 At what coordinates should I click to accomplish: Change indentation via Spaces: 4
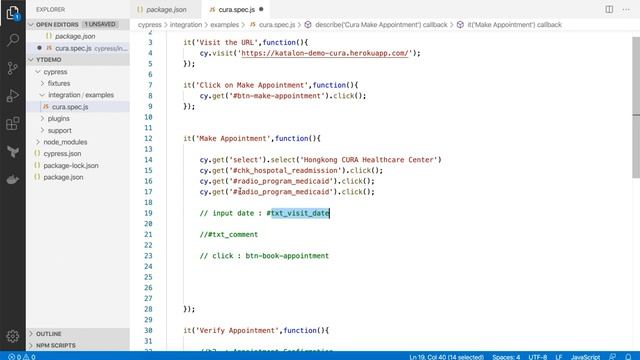pos(506,357)
